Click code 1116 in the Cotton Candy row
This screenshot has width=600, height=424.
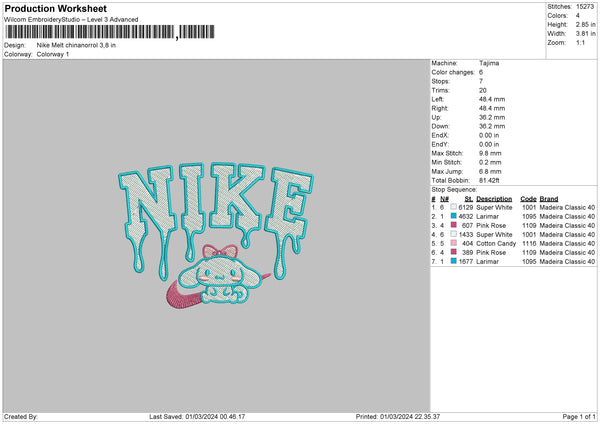(529, 244)
